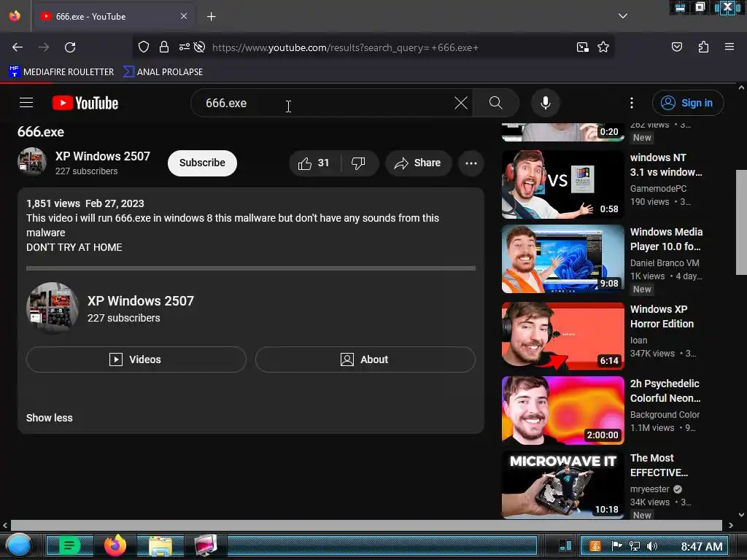Screen dimensions: 747x560
Task: Click the padlock site security icon
Action: pos(164,47)
